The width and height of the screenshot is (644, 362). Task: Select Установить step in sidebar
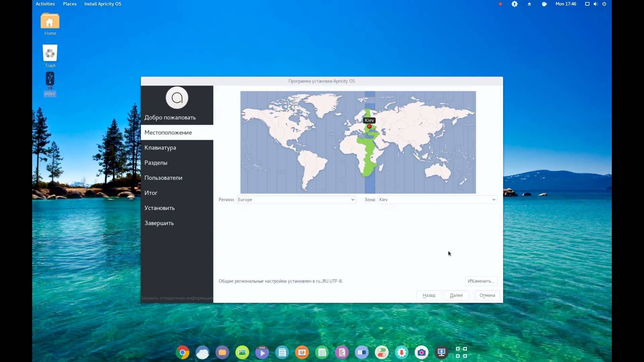(177, 208)
